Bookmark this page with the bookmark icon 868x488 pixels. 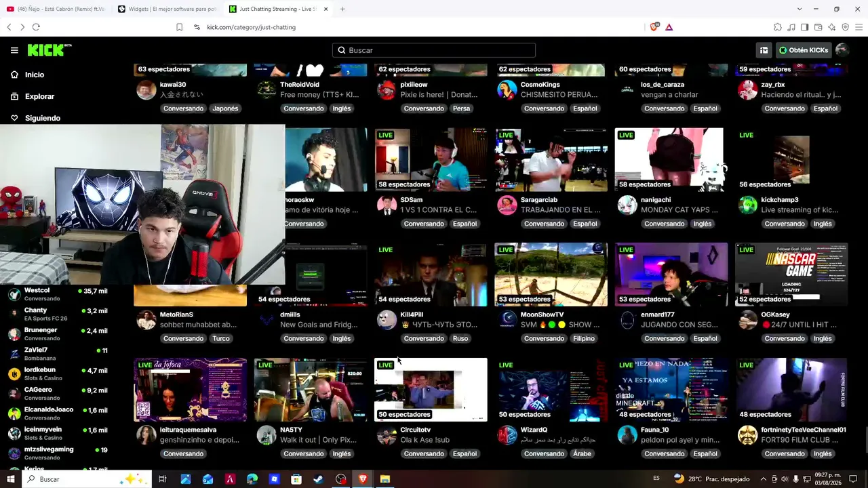[x=179, y=27]
